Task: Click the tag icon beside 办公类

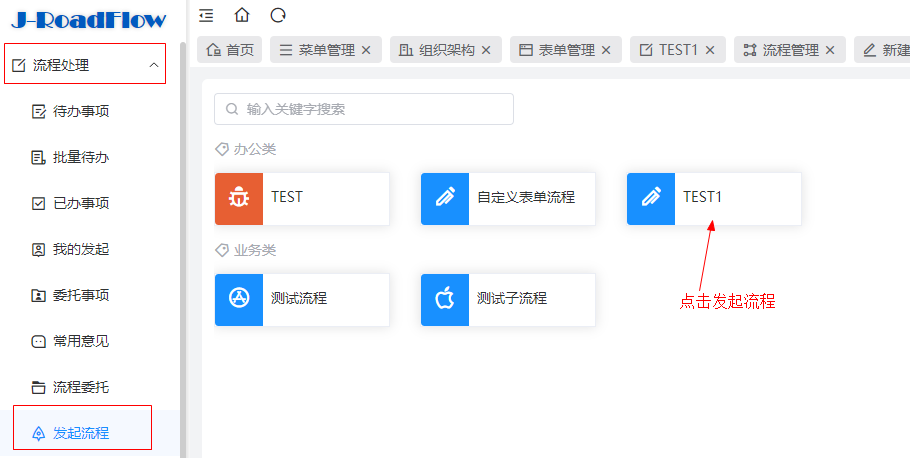Action: point(222,150)
